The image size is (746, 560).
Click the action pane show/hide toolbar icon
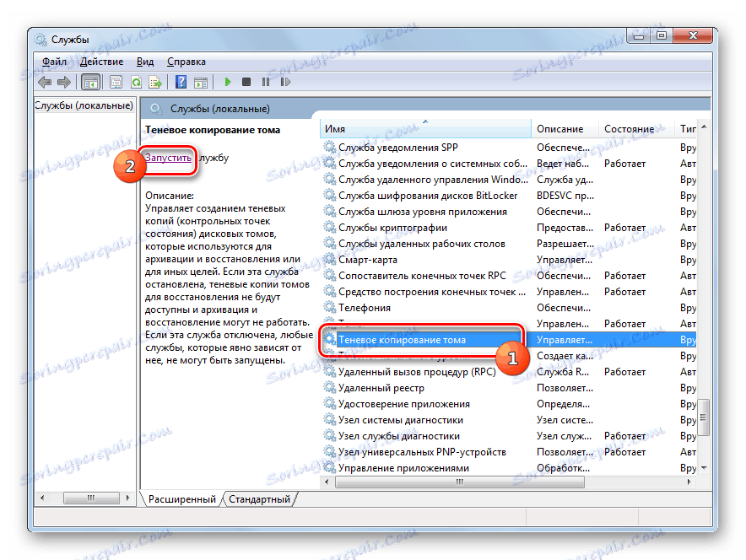pyautogui.click(x=201, y=83)
